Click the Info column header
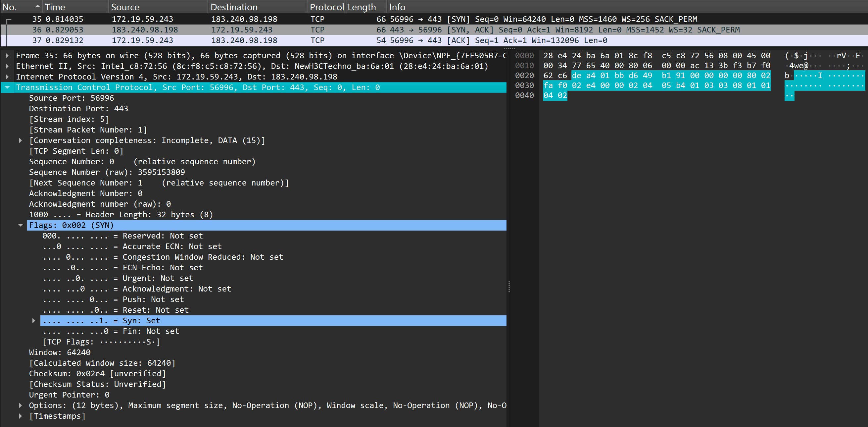This screenshot has width=868, height=427. pyautogui.click(x=397, y=7)
